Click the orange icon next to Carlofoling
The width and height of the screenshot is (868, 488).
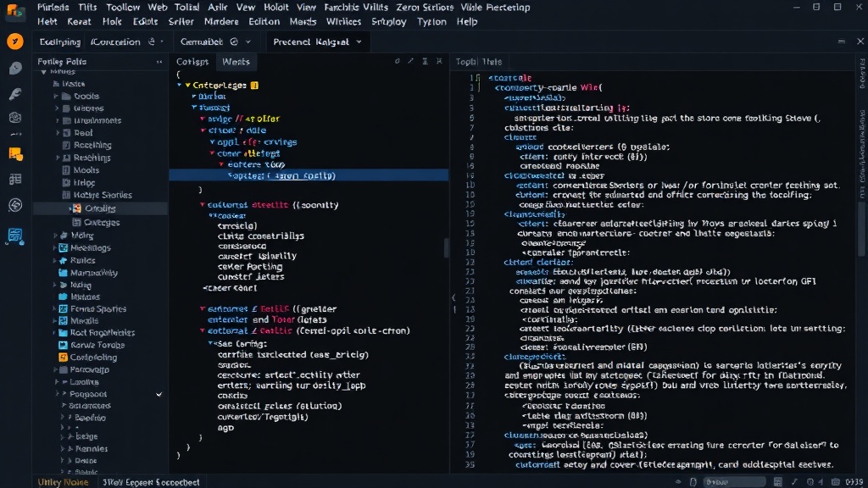[63, 358]
